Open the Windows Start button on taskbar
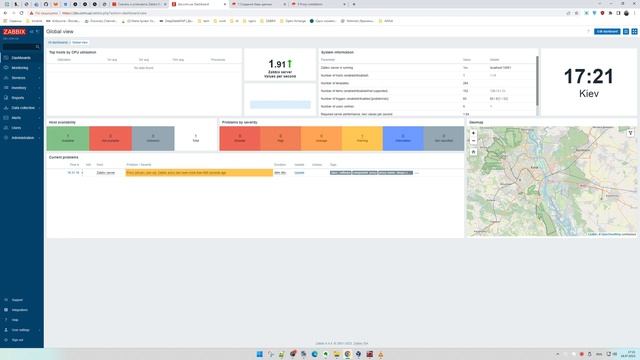 click(x=260, y=354)
